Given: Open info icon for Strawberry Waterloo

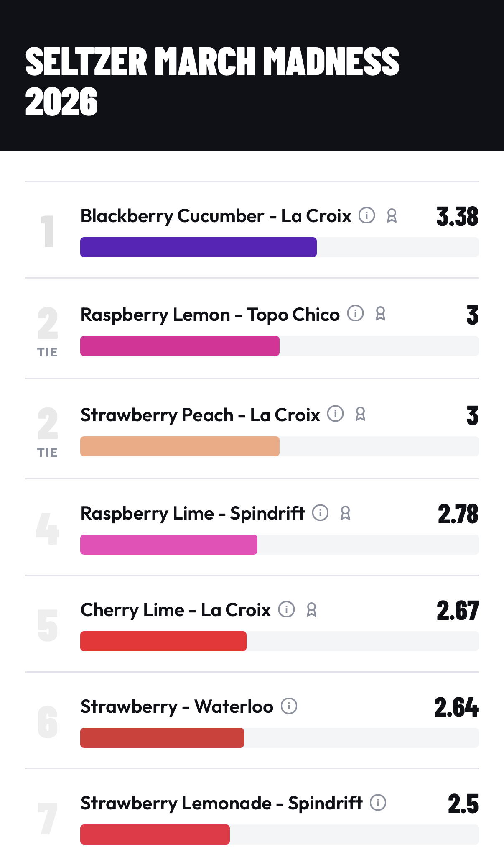Looking at the screenshot, I should 289,706.
